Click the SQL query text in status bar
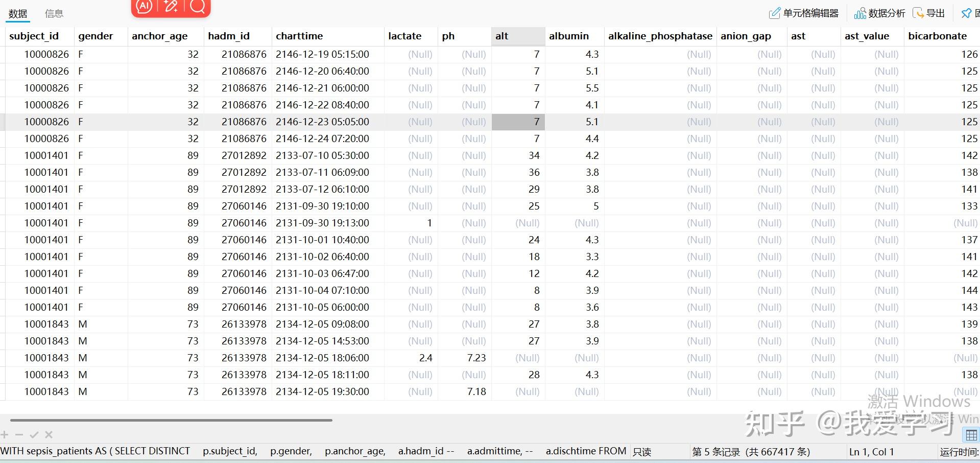The height and width of the screenshot is (463, 980). pos(313,451)
